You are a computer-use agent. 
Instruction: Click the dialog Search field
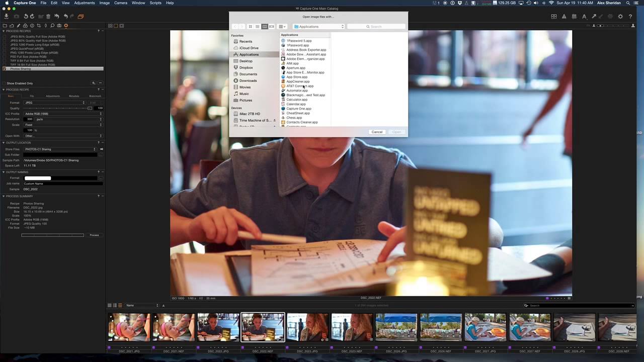click(x=376, y=27)
